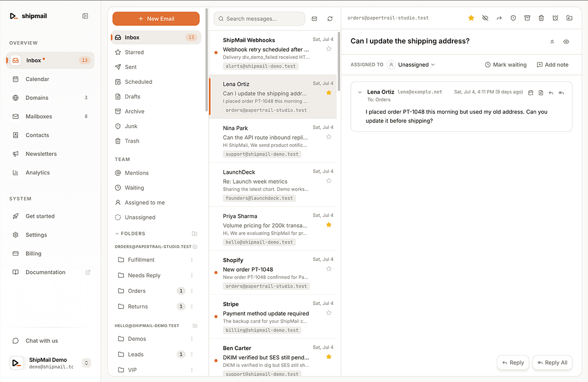Open options menu for Orders folder

click(x=192, y=291)
